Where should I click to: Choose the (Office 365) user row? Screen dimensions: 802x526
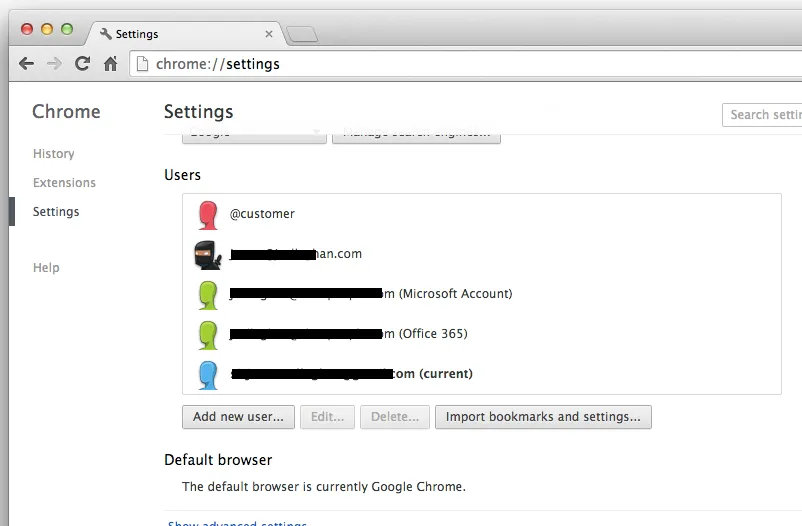point(482,334)
